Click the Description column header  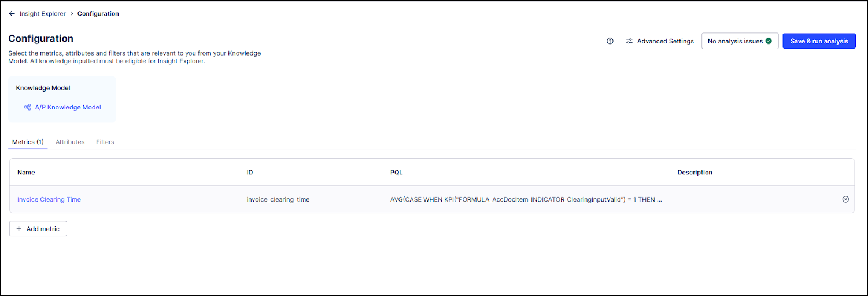click(x=695, y=173)
